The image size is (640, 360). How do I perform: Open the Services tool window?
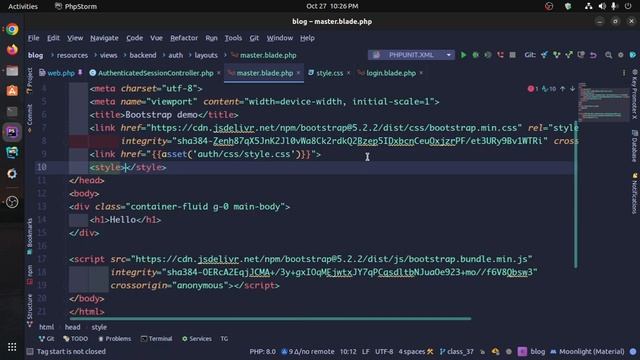197,339
